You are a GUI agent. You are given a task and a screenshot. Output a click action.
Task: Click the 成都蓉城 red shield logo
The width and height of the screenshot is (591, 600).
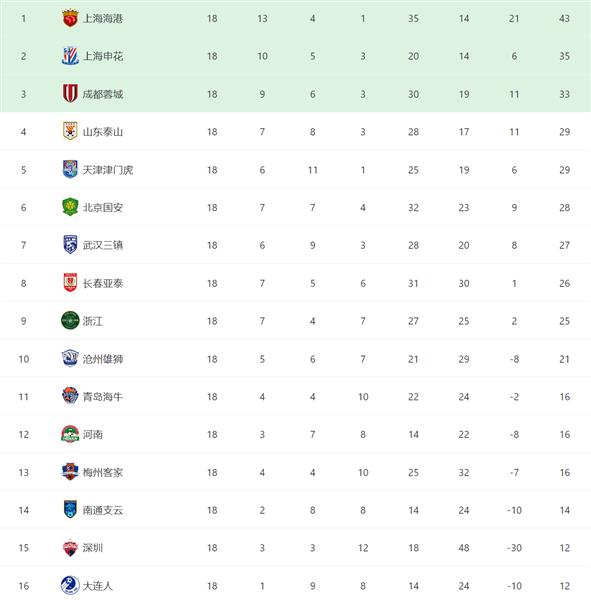point(70,93)
